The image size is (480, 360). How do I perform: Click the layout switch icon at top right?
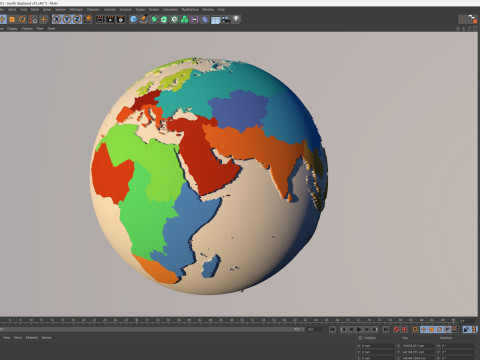click(473, 19)
